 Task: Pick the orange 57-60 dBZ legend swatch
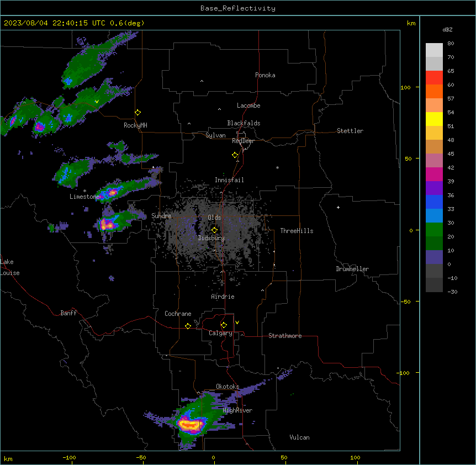tap(434, 91)
